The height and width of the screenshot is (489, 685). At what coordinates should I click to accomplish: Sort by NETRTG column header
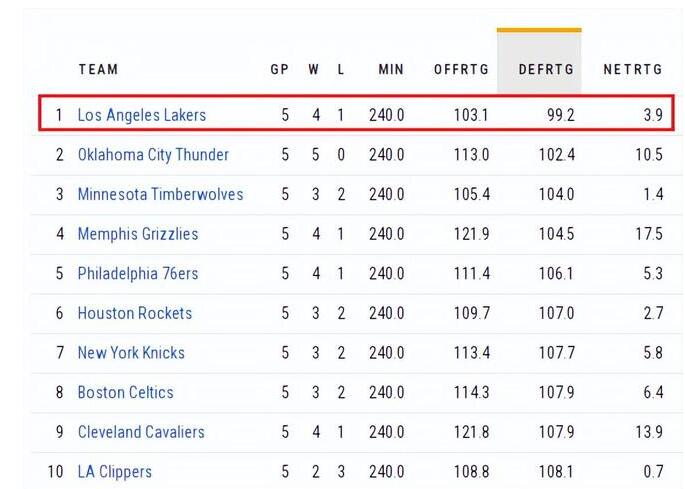[x=633, y=70]
